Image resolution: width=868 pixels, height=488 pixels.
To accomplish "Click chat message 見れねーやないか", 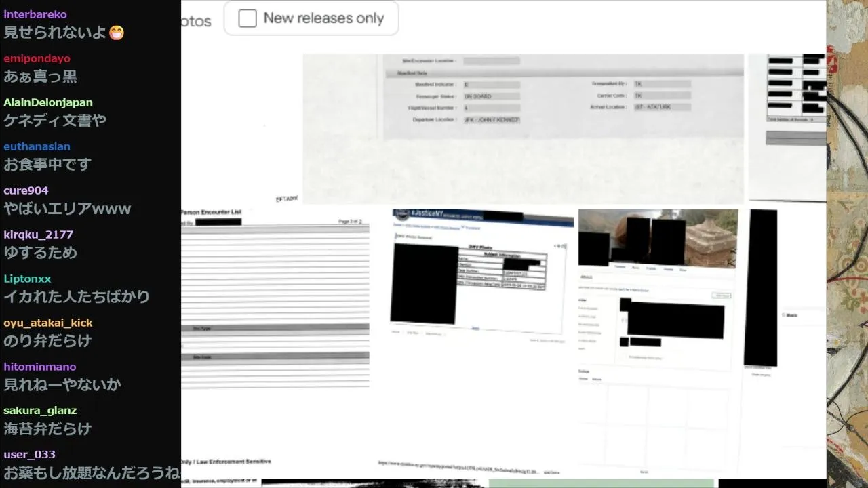I will pos(62,385).
